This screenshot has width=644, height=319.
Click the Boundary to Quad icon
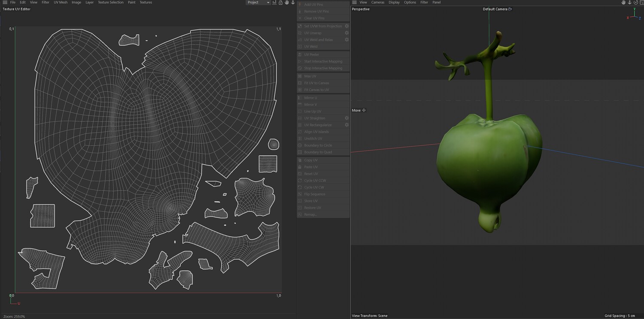(x=300, y=152)
